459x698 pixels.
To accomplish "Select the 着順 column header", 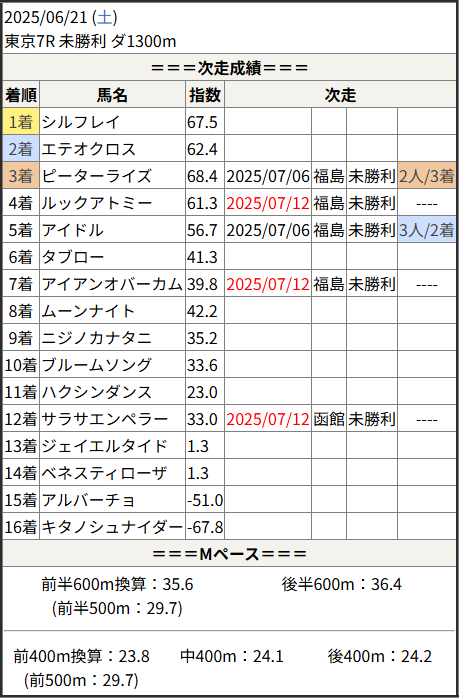I will [x=21, y=95].
